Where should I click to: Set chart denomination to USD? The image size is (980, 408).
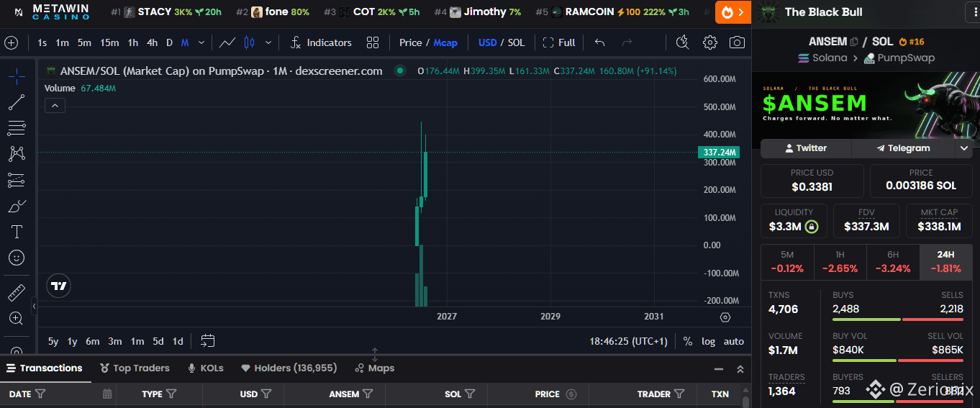tap(488, 42)
